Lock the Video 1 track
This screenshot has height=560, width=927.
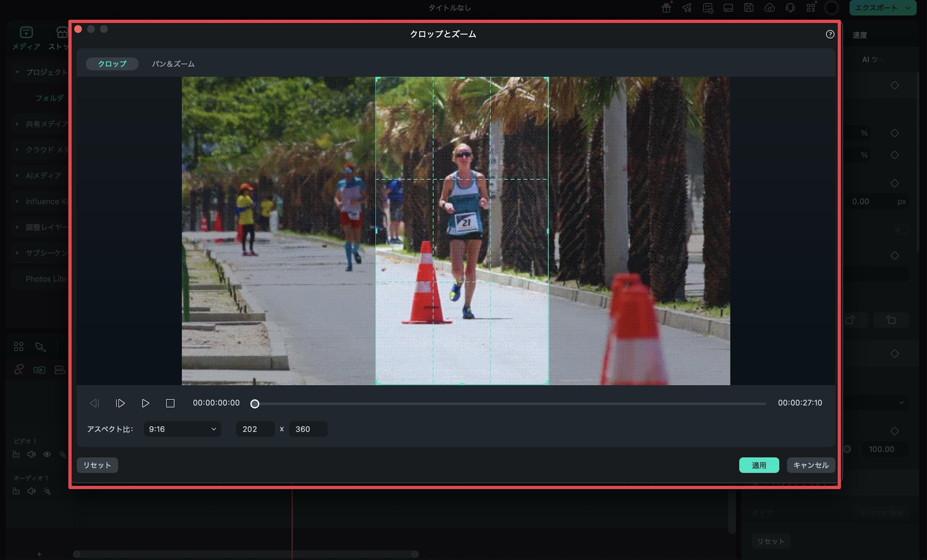pyautogui.click(x=16, y=454)
